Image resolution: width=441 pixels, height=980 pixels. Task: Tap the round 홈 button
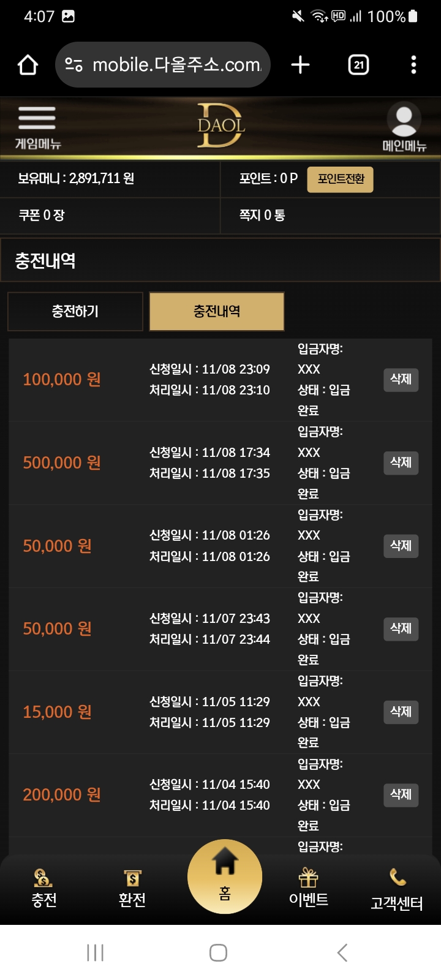click(225, 876)
